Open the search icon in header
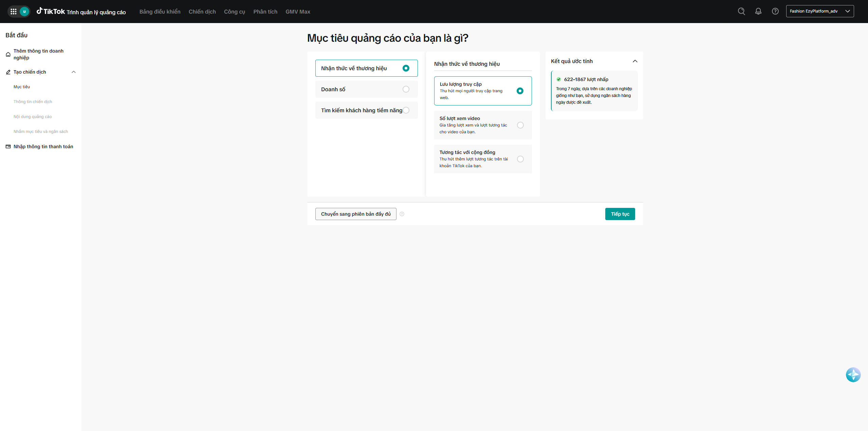Image resolution: width=868 pixels, height=431 pixels. point(741,11)
